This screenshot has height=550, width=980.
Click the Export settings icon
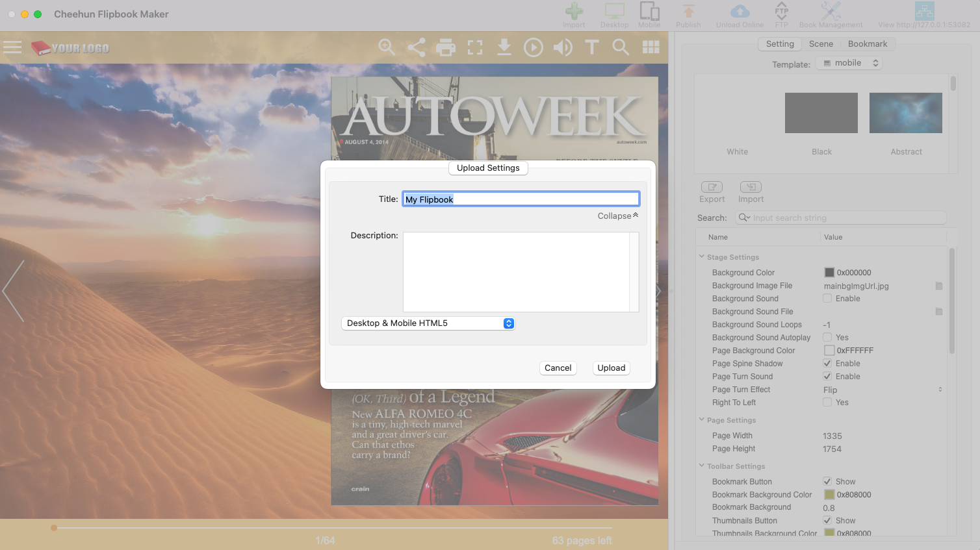click(712, 187)
